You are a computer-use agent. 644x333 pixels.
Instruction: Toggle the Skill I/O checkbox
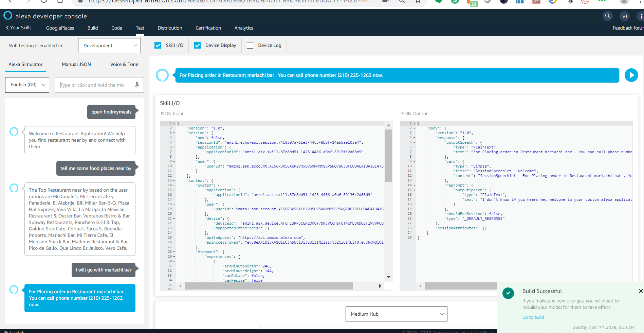[158, 46]
